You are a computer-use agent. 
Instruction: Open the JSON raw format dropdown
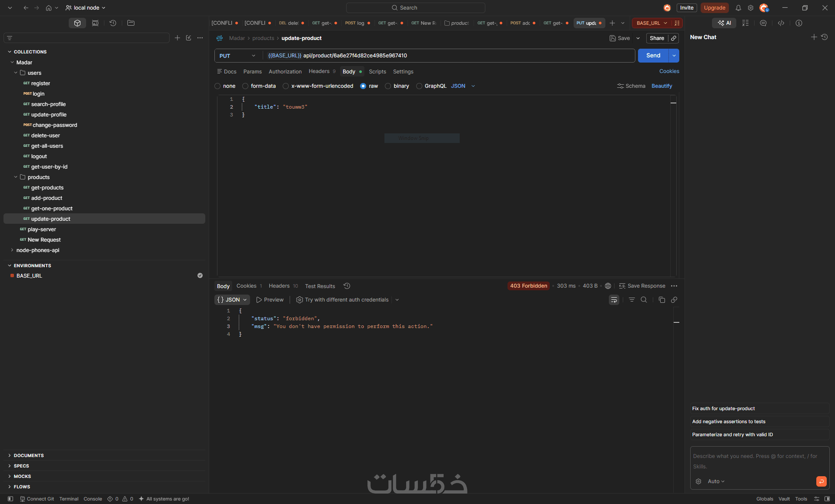tap(463, 86)
